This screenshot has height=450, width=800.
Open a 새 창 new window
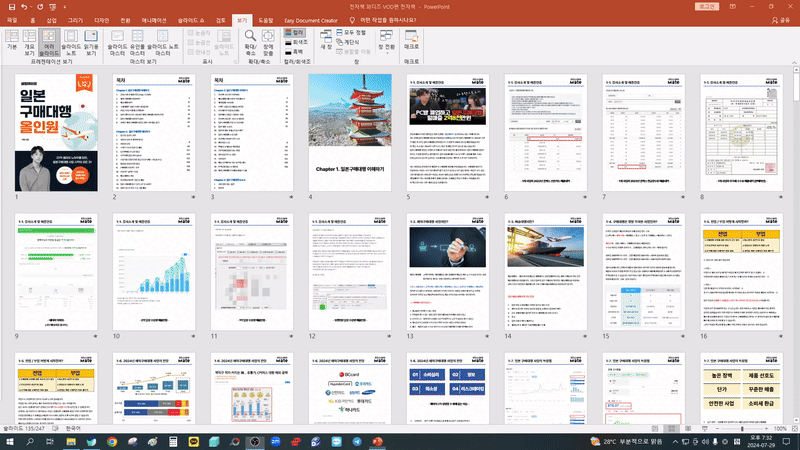pos(326,40)
